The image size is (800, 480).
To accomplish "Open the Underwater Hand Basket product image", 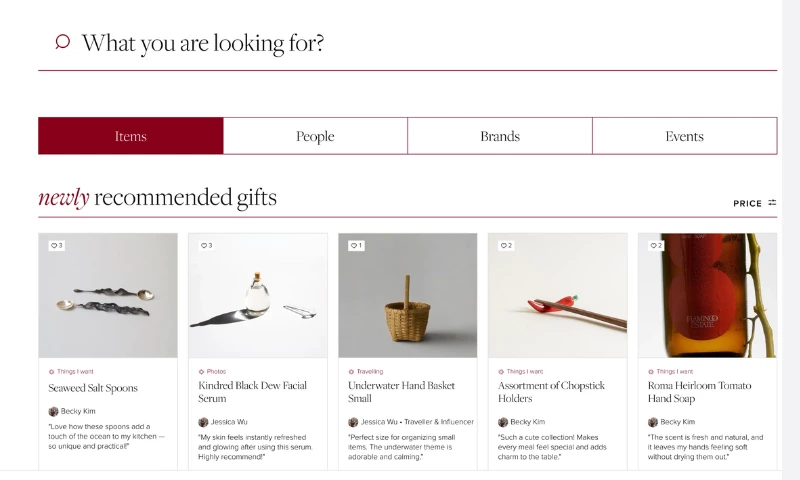I will click(x=407, y=295).
